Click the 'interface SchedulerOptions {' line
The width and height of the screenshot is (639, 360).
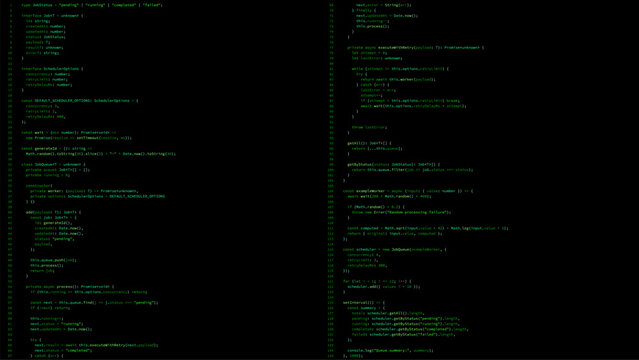click(52, 68)
